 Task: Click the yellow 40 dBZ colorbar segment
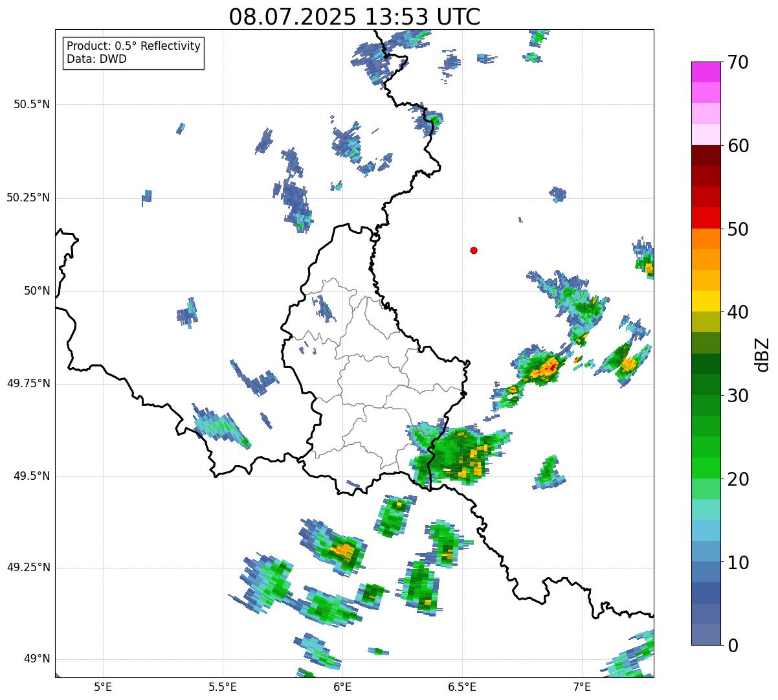(706, 301)
